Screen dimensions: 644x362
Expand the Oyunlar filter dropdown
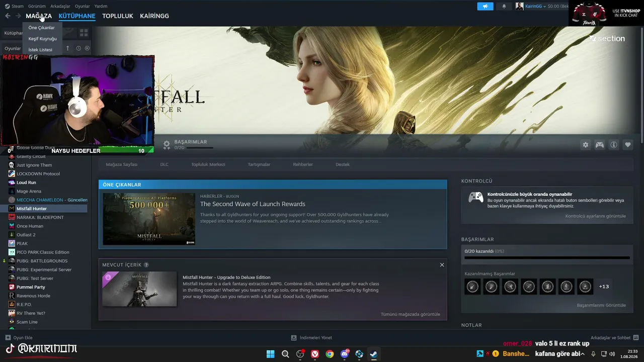pyautogui.click(x=13, y=48)
